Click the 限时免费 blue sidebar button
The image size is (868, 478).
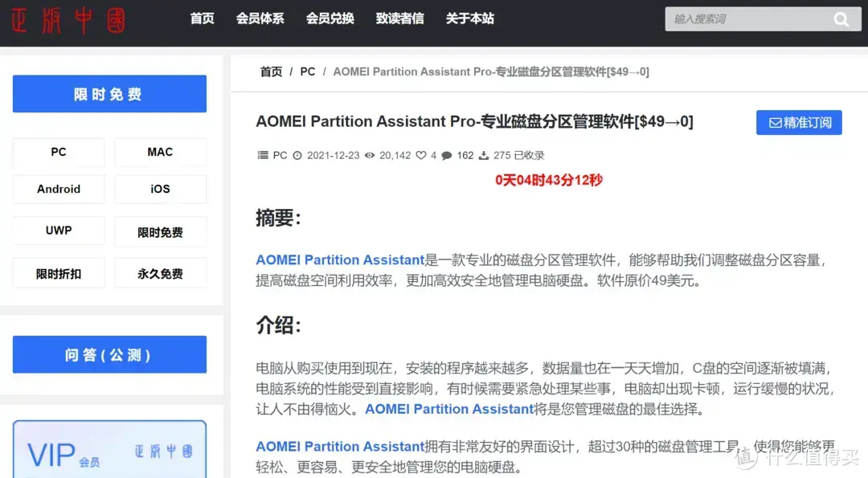(108, 93)
